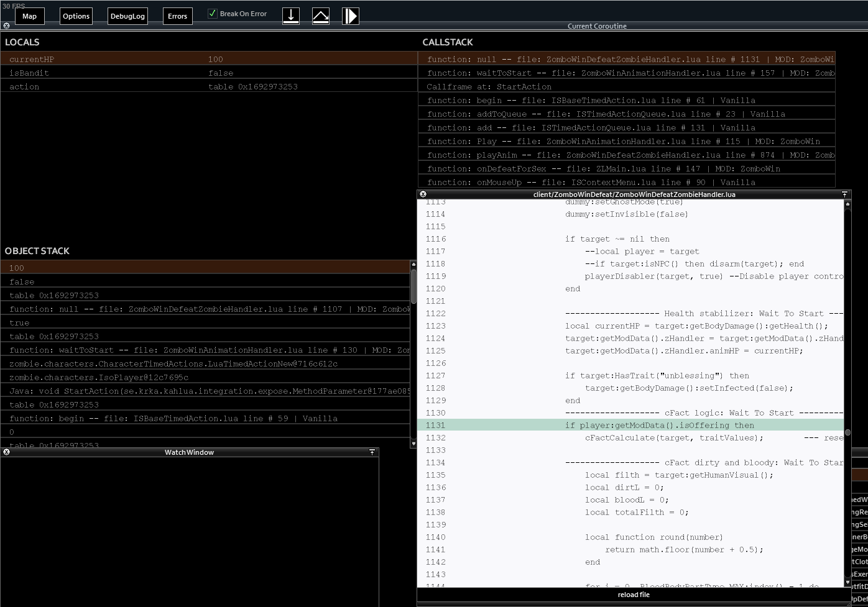
Task: Collapse the Watch Window with pin icon
Action: 372,452
